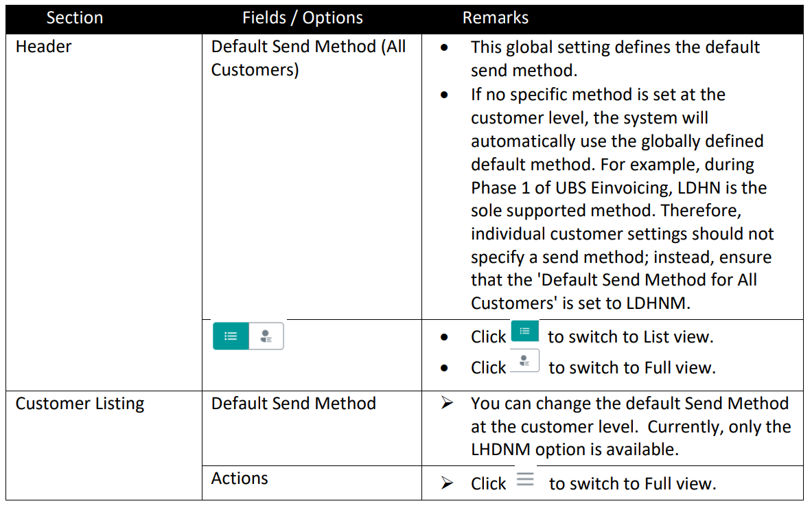Click the 'If no specific method' paragraph
Image resolution: width=812 pixels, height=508 pixels.
[622, 199]
